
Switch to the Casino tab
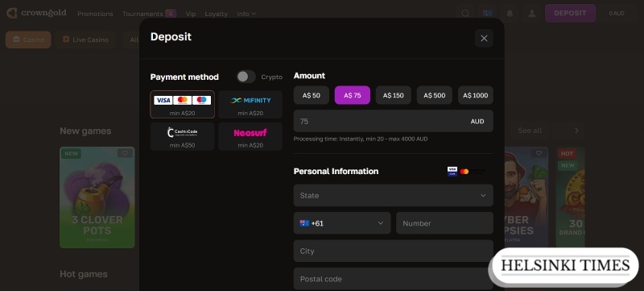[28, 39]
